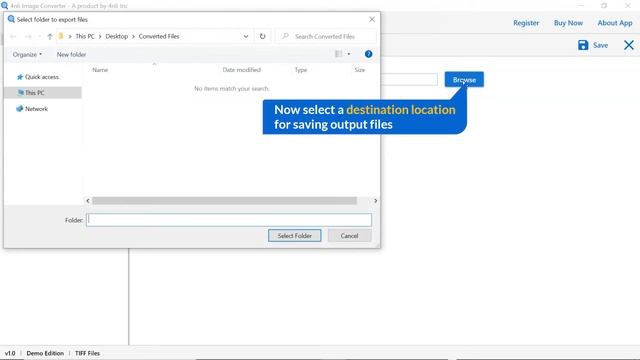The height and width of the screenshot is (360, 640).
Task: Click Register in the top menu
Action: click(x=526, y=23)
